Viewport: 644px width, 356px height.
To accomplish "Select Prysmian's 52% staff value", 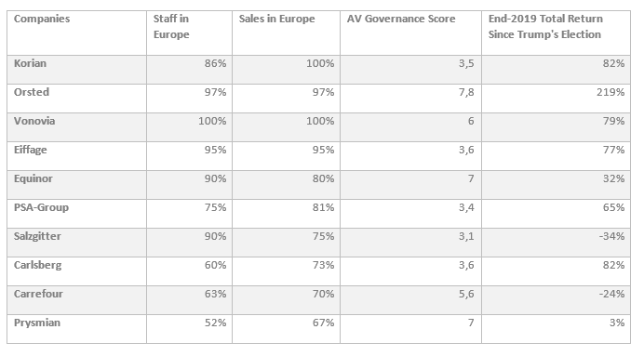I will click(x=216, y=323).
